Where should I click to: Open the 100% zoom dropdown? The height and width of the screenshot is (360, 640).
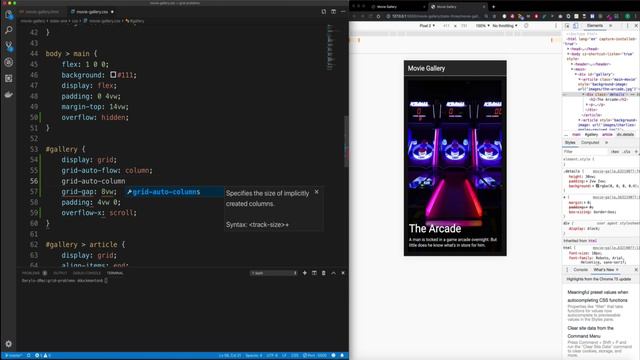tap(482, 26)
